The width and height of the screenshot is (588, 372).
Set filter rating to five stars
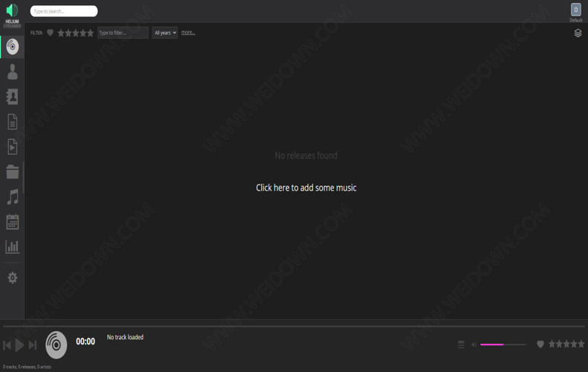tap(90, 33)
